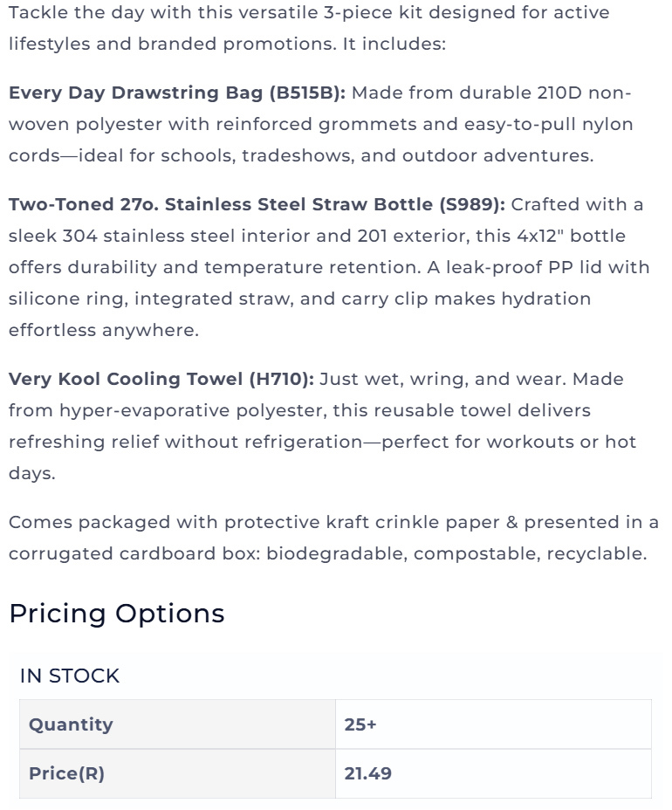Click the Very Kool Cooling Towel (H710) title
Image resolution: width=672 pixels, height=810 pixels.
coord(161,379)
